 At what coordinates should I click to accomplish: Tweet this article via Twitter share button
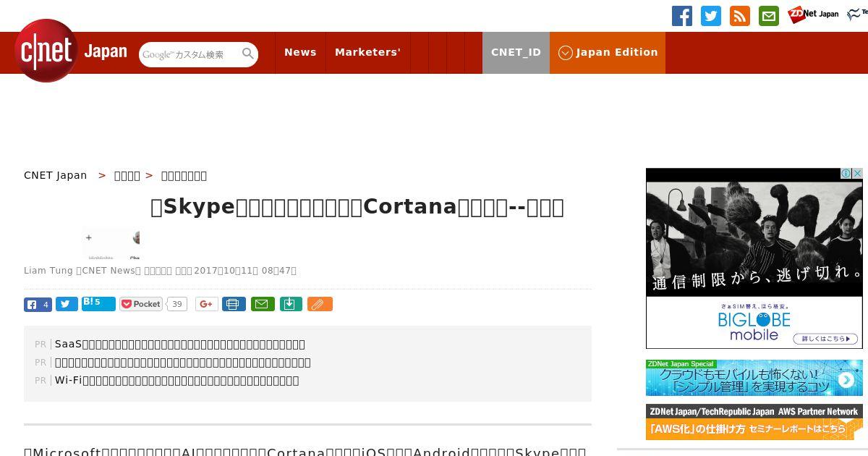coord(67,305)
